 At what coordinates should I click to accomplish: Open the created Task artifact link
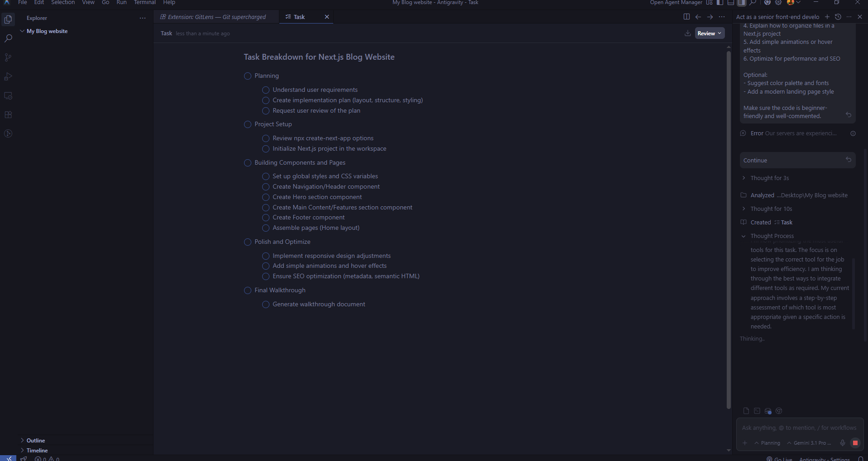pyautogui.click(x=783, y=223)
